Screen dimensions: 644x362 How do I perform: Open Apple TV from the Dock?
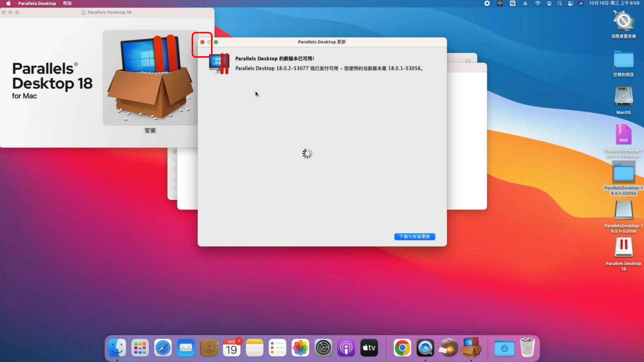tap(369, 348)
